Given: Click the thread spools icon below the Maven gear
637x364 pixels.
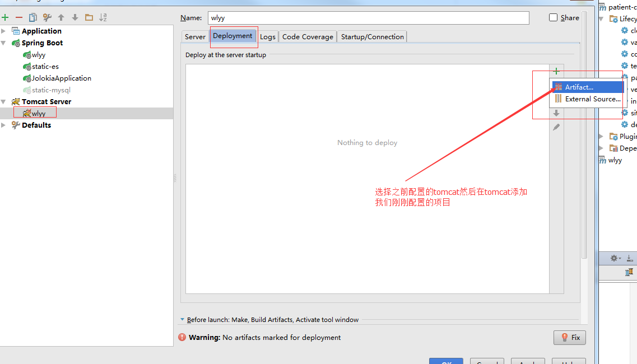Looking at the screenshot, I should (629, 273).
